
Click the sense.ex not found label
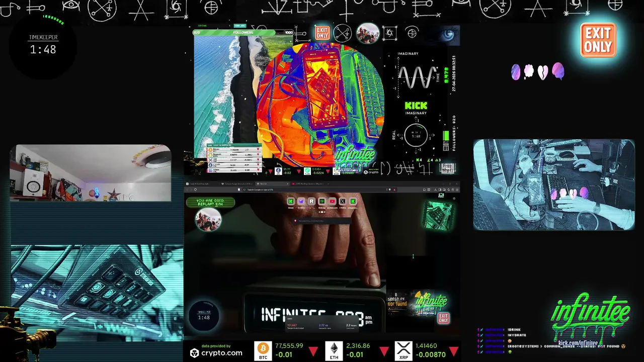point(396,301)
